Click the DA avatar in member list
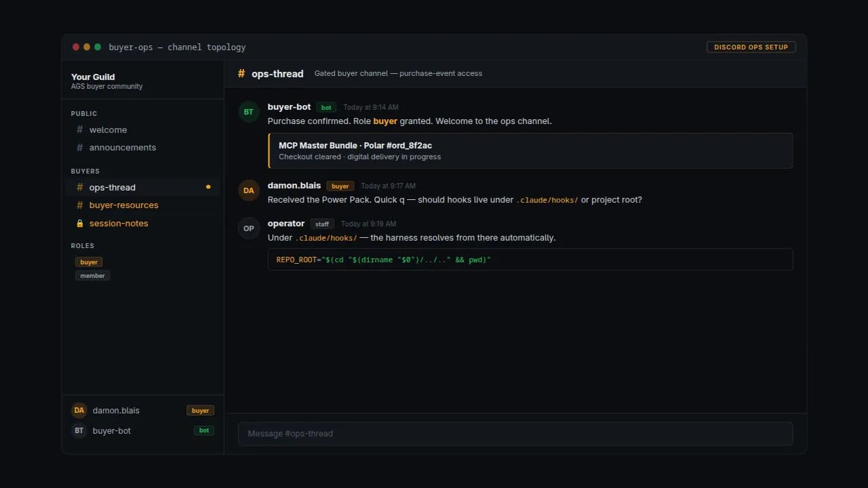This screenshot has height=488, width=868. (79, 410)
